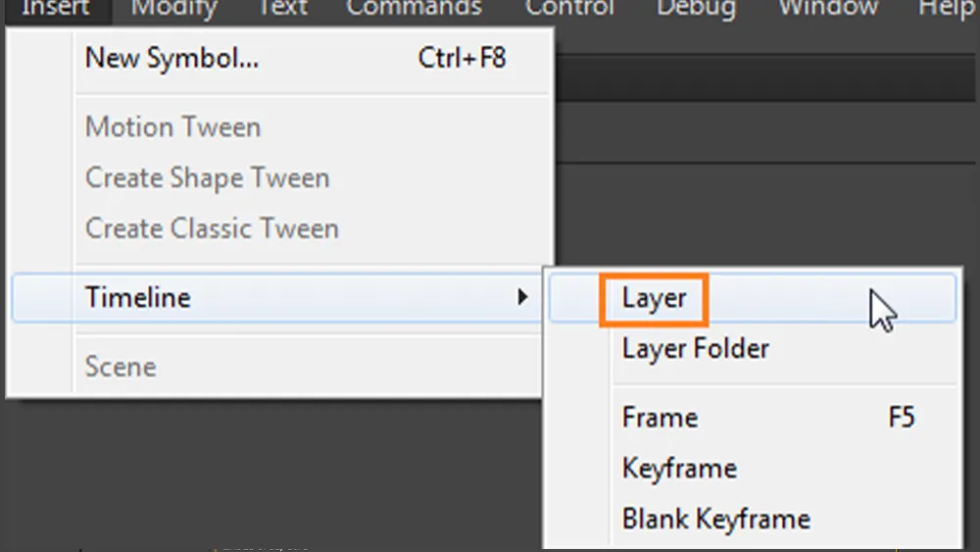Insert a new Layer from submenu
This screenshot has height=552, width=980.
[x=655, y=298]
